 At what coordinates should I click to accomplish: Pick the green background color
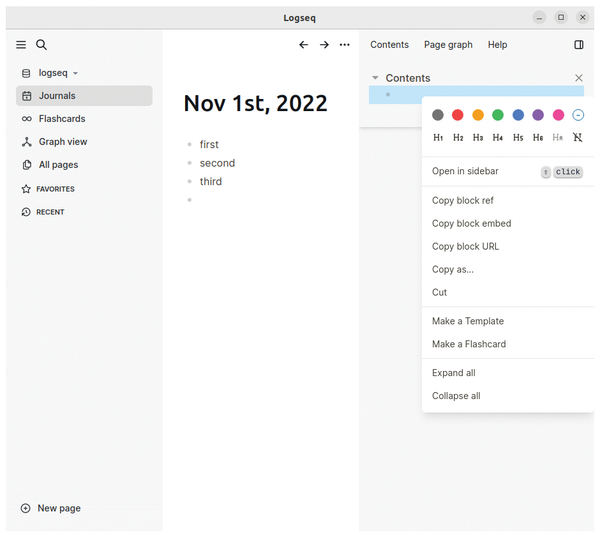tap(497, 115)
